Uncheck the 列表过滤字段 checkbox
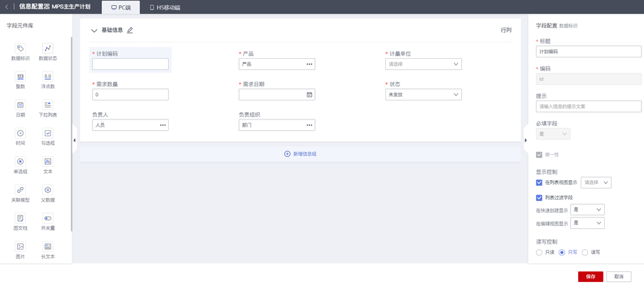Image resolution: width=644 pixels, height=285 pixels. (x=539, y=198)
